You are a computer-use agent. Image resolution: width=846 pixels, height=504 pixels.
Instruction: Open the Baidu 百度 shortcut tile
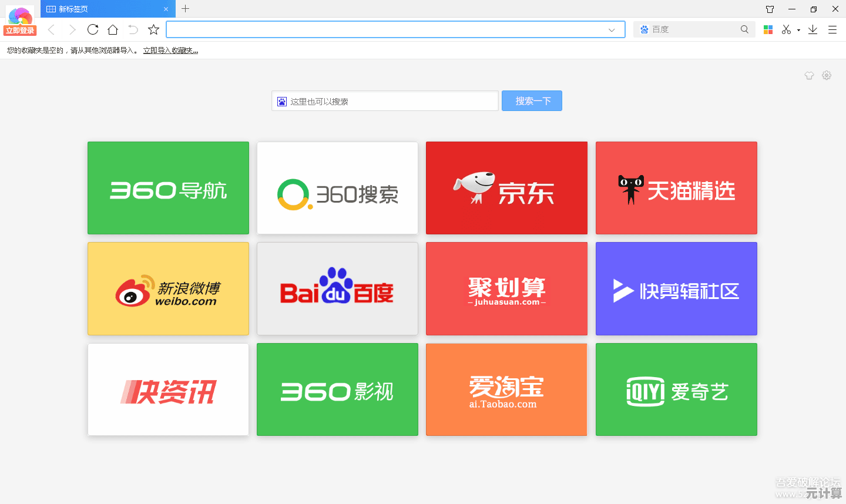[x=337, y=288]
